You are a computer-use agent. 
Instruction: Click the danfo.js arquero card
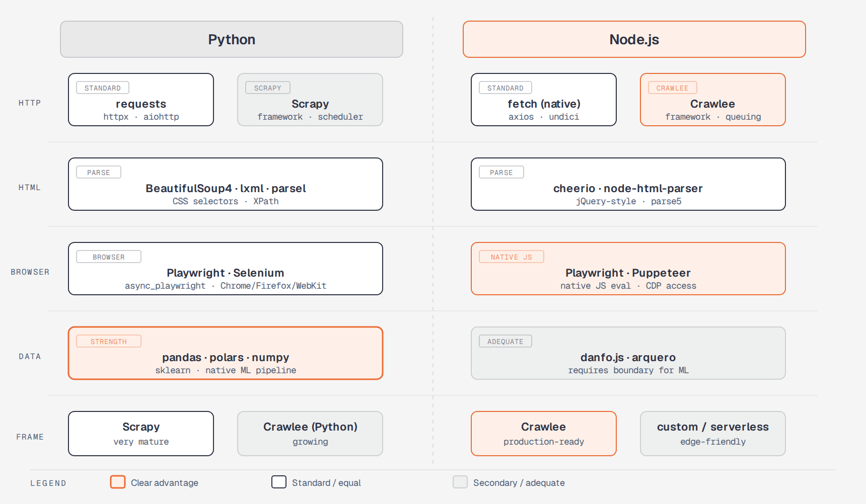coord(628,353)
